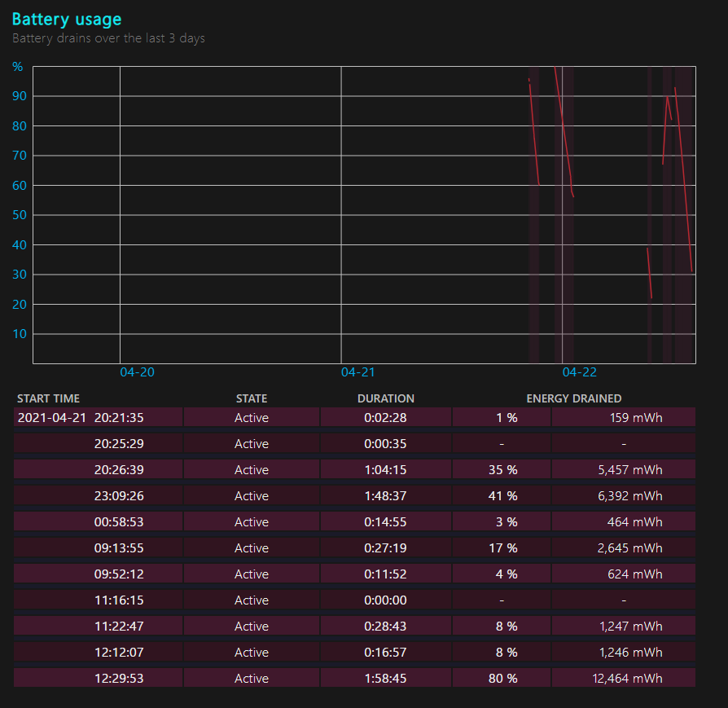Click the 50 percent axis label
728x708 pixels.
(20, 215)
